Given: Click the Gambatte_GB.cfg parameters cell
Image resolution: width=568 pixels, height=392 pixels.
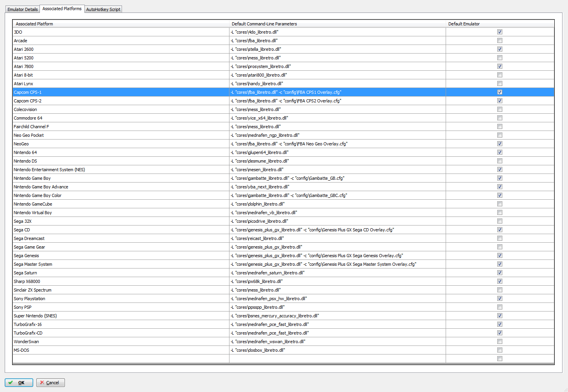Looking at the screenshot, I should (x=337, y=178).
